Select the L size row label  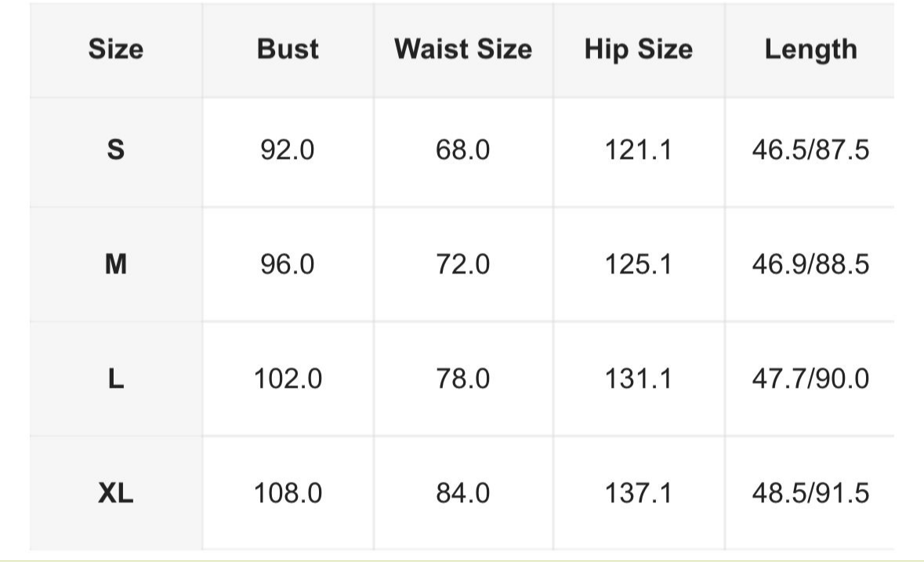click(x=116, y=379)
